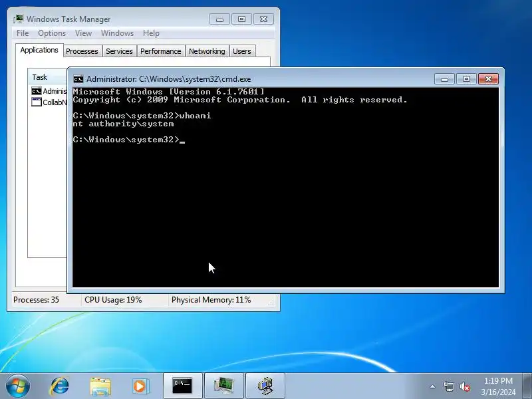Screen dimensions: 532x399
Task: Open File menu in Task Manager
Action: tap(23, 33)
